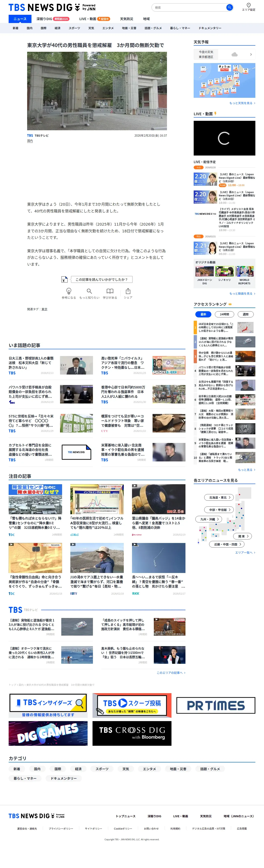The height and width of the screenshot is (868, 264).
Task: Expand the 今夜の天気 東京都港区 chevron
Action: [250, 54]
